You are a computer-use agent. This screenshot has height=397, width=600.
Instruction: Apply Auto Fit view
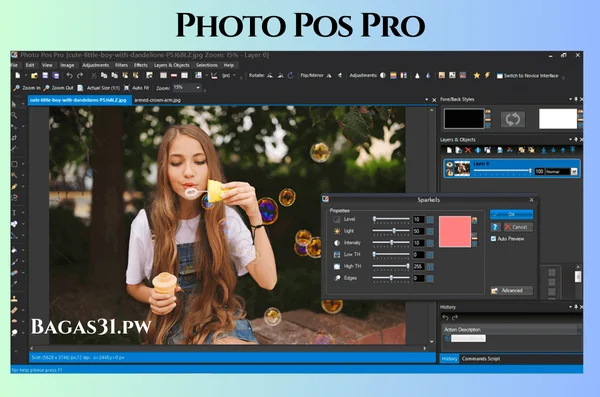[x=137, y=88]
